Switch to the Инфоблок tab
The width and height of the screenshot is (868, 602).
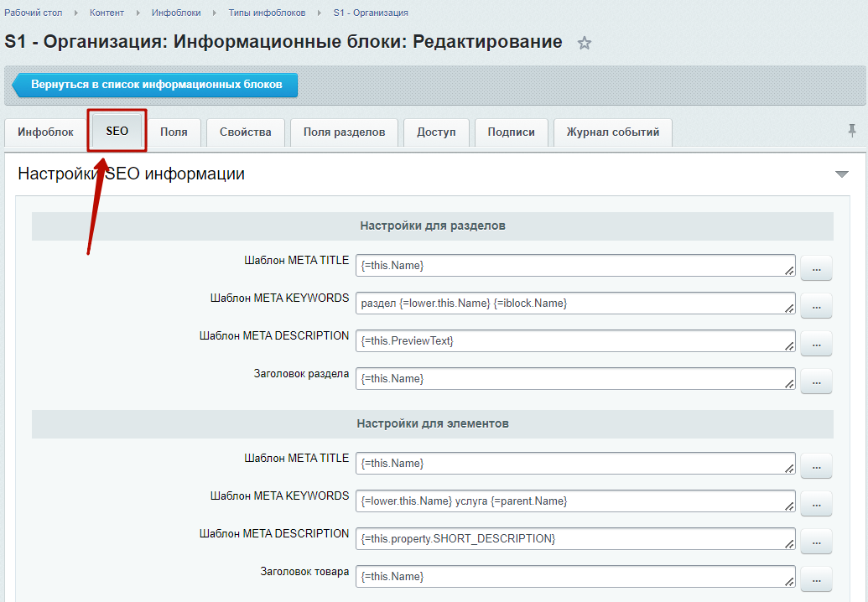45,132
